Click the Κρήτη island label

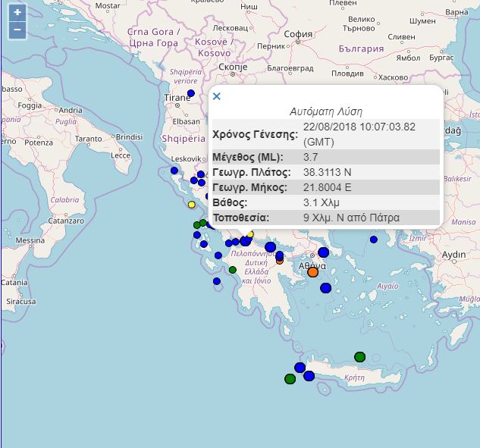(354, 378)
